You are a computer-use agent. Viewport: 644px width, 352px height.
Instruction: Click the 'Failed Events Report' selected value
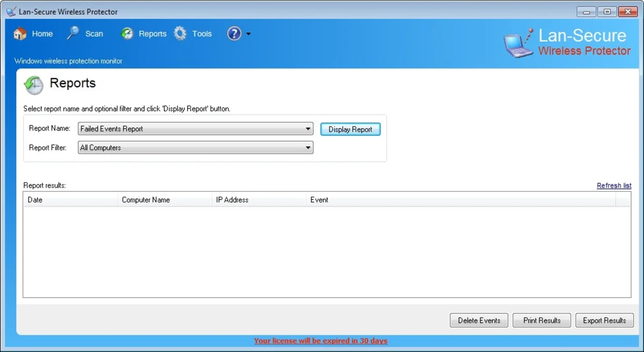[x=112, y=129]
